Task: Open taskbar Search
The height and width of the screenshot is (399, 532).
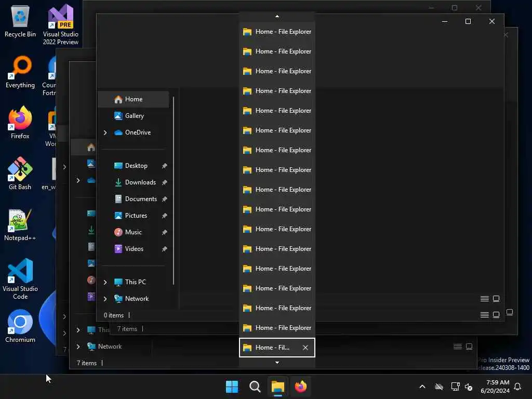Action: tap(255, 387)
